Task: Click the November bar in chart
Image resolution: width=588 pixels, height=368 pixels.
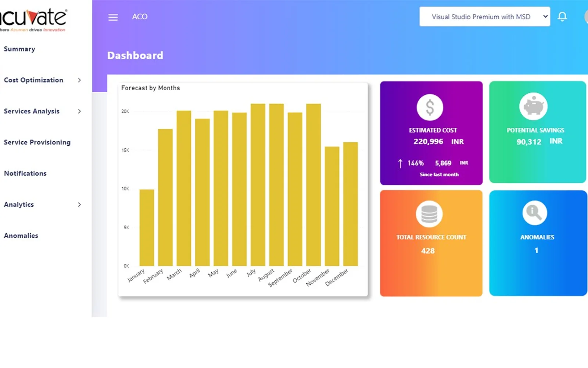Action: (x=332, y=206)
